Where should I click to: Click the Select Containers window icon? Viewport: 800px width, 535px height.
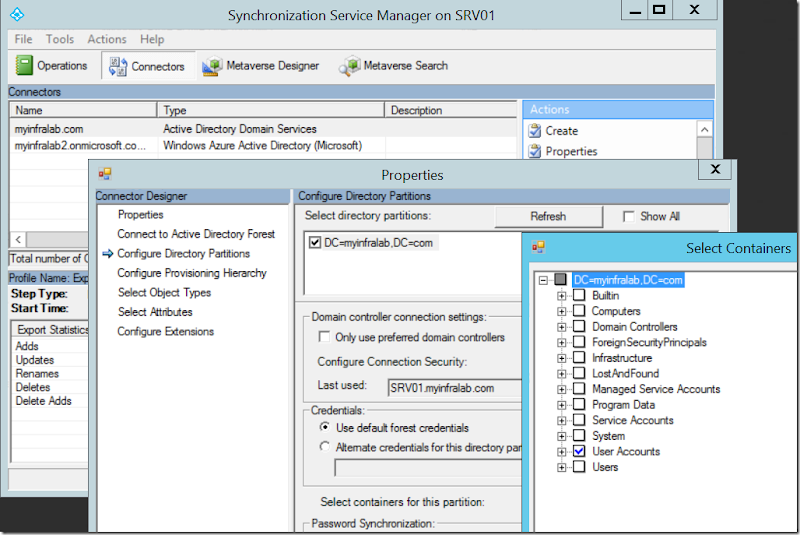click(538, 248)
